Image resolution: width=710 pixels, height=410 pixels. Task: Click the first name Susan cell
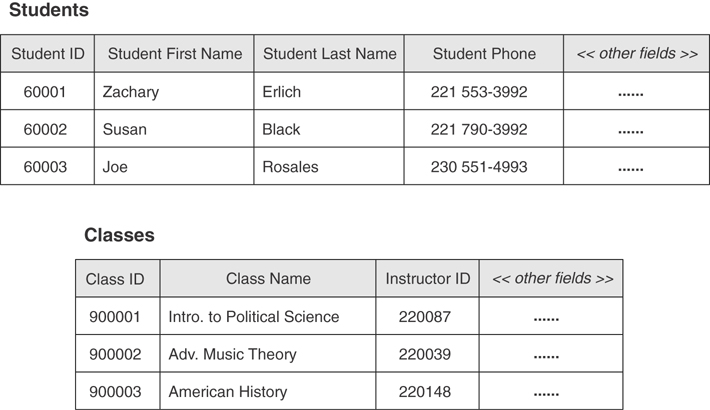pos(125,130)
